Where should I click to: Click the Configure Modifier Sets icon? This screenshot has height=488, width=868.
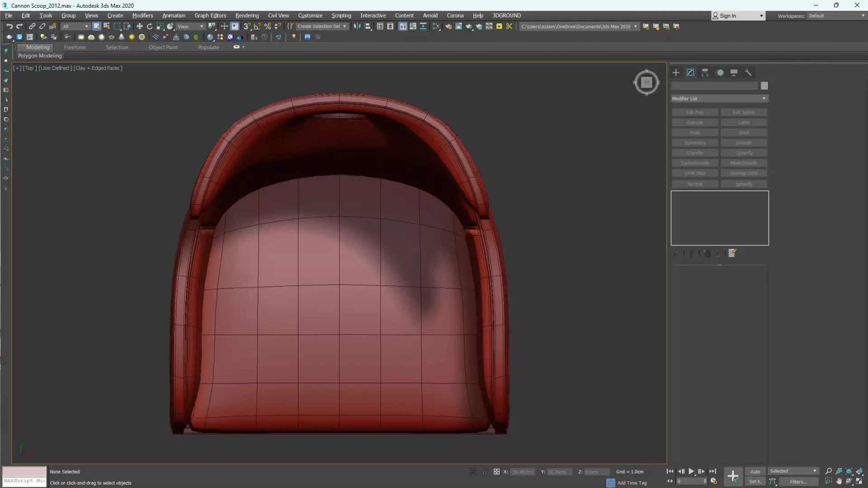click(x=732, y=253)
